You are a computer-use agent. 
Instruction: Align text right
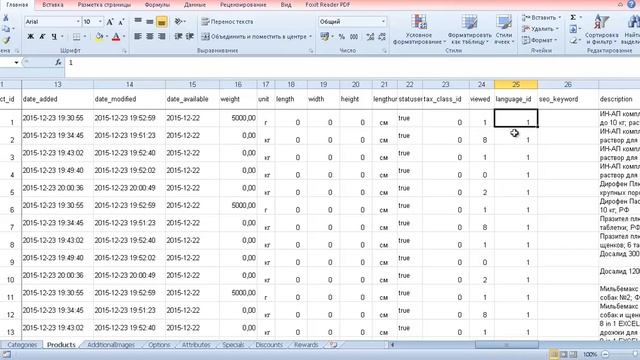tap(162, 37)
